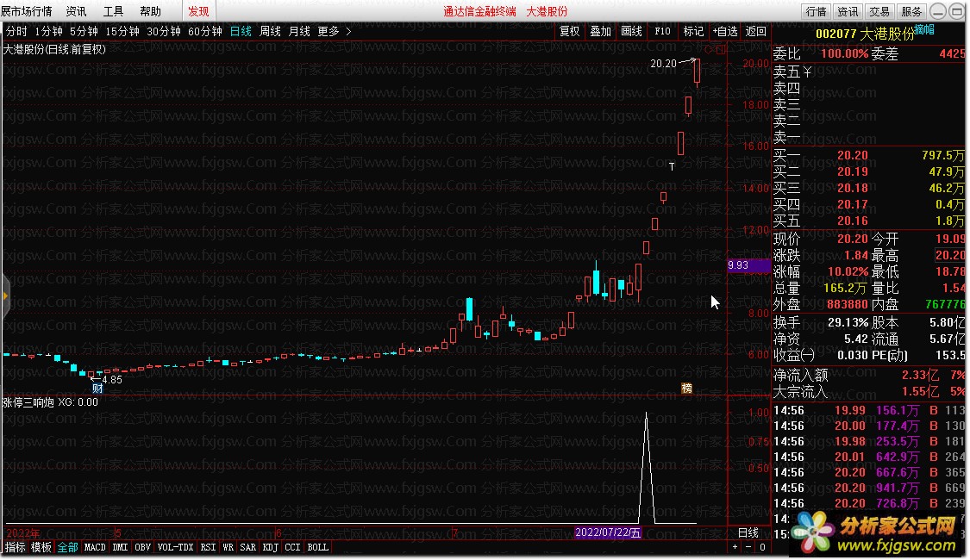Viewport: 970px width, 560px height.
Task: Click the 摘帽 tag beside stock name
Action: point(924,29)
